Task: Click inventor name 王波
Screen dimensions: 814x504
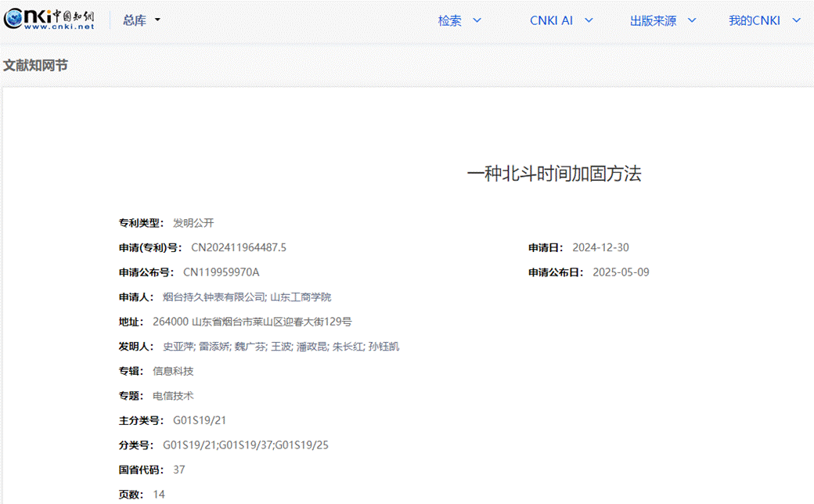Action: (279, 346)
